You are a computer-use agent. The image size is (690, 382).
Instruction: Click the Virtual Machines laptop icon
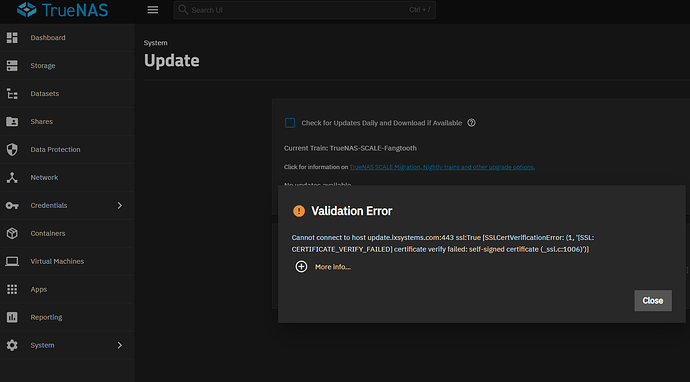click(12, 261)
